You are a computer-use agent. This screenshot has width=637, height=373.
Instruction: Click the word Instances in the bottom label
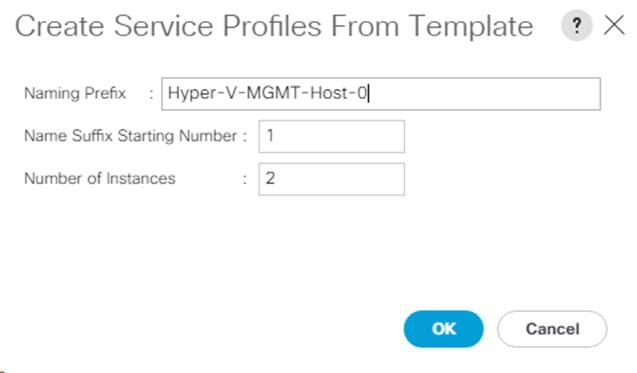click(141, 178)
